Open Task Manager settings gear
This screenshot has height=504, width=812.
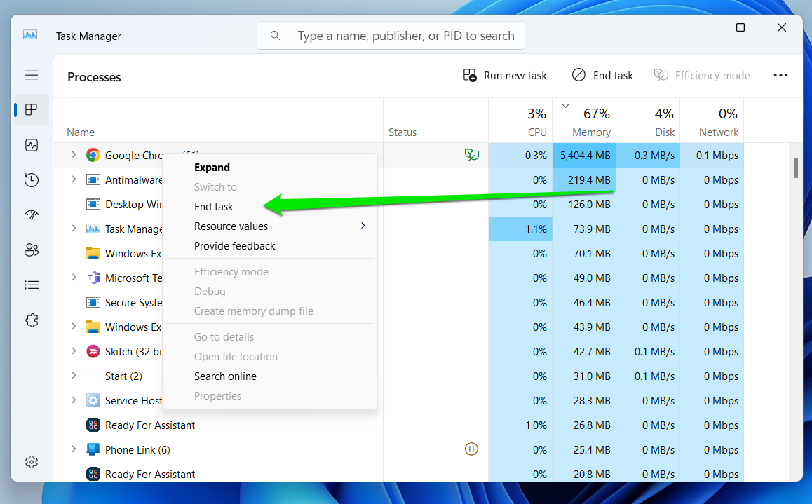coord(32,462)
